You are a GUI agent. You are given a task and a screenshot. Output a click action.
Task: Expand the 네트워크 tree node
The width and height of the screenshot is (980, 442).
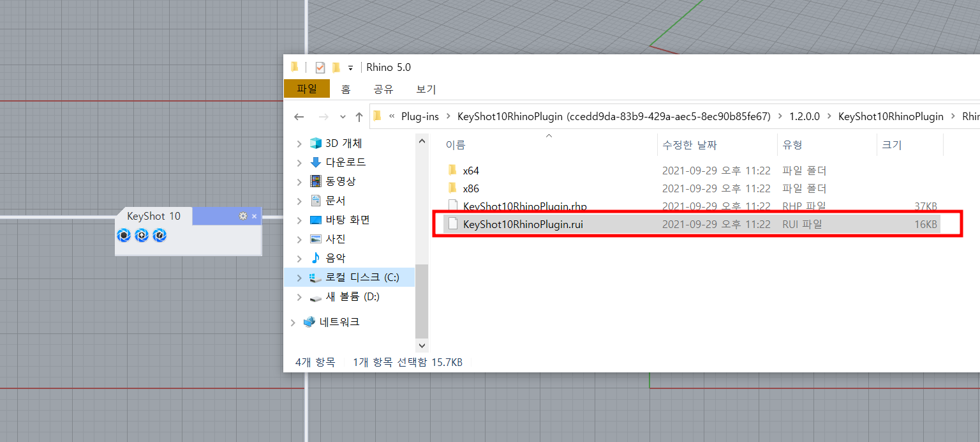click(x=293, y=323)
